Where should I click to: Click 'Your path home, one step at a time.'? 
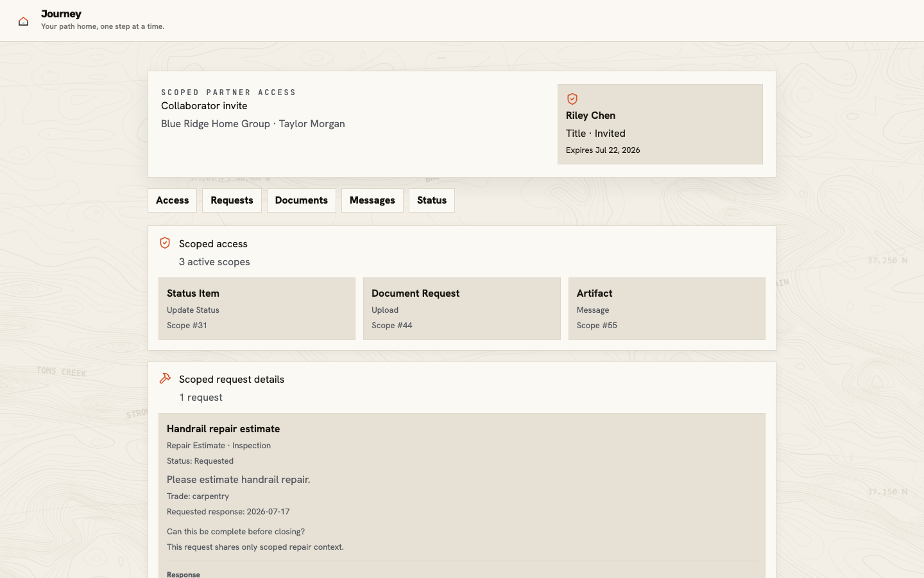103,26
